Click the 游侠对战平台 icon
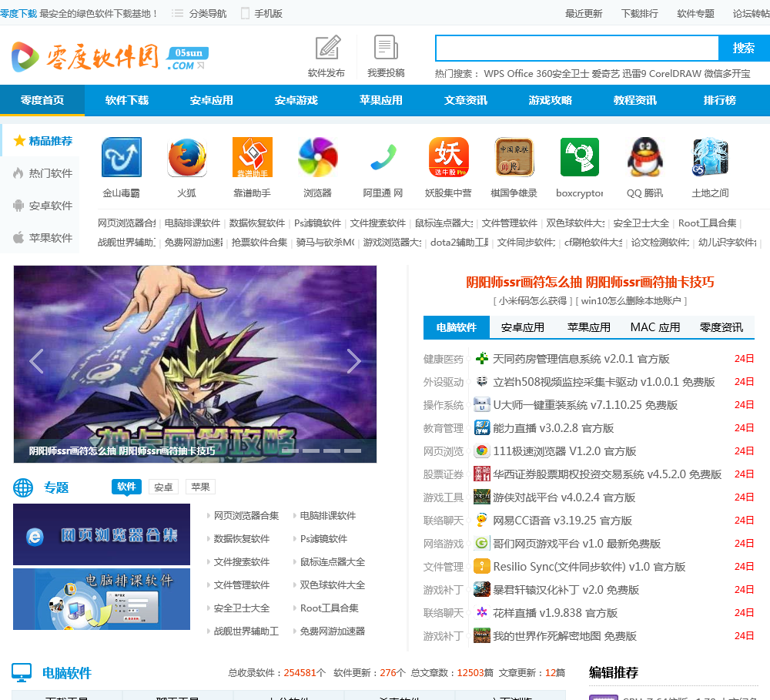Viewport: 770px width, 700px height. pyautogui.click(x=482, y=497)
